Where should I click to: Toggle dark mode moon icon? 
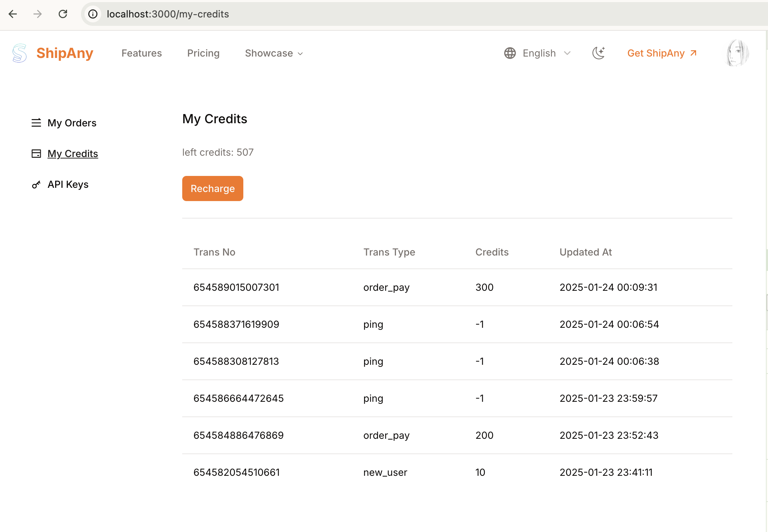click(x=599, y=53)
